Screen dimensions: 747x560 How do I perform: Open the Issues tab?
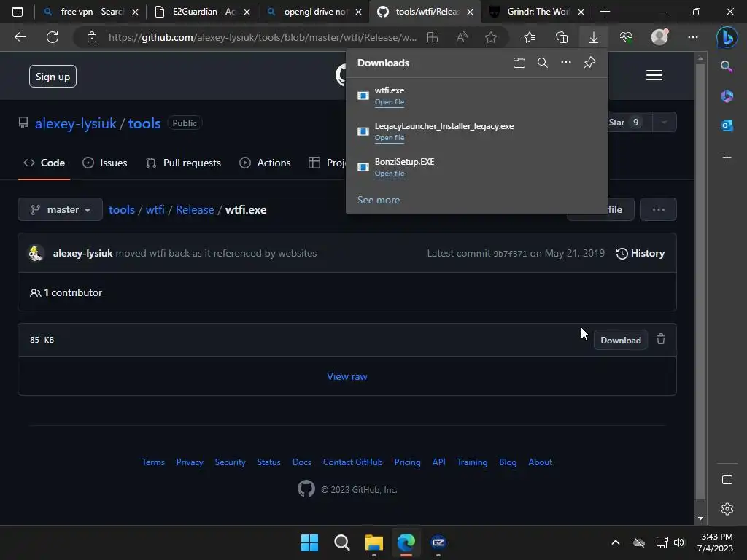(x=105, y=163)
